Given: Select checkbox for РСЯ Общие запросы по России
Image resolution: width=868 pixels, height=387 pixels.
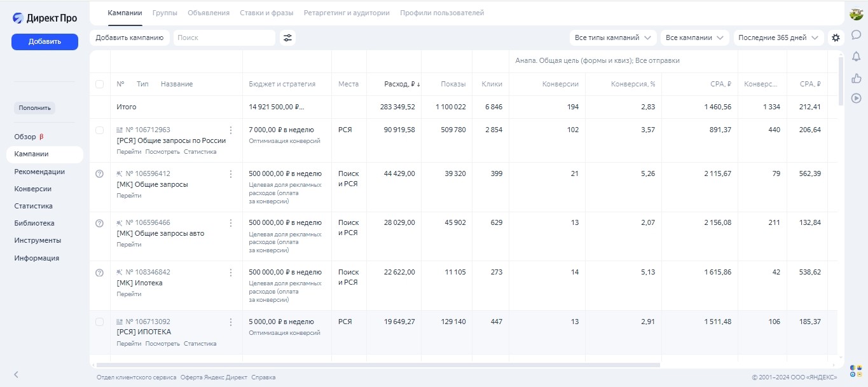Looking at the screenshot, I should 99,130.
